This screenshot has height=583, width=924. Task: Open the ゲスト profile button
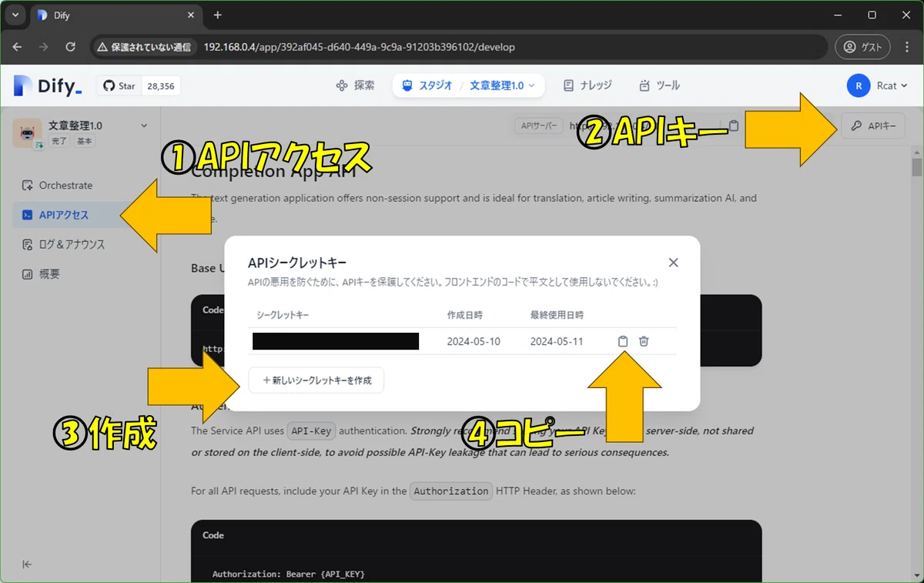click(862, 47)
